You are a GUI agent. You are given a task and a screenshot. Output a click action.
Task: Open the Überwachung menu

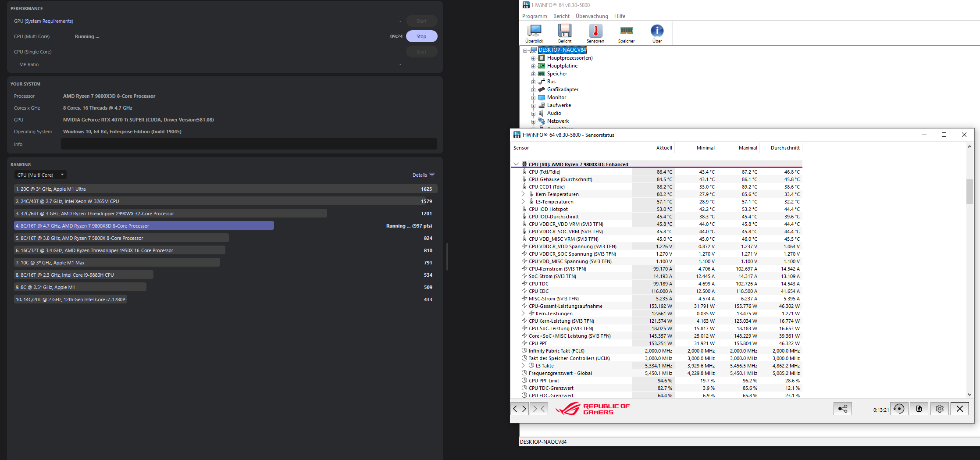(592, 16)
